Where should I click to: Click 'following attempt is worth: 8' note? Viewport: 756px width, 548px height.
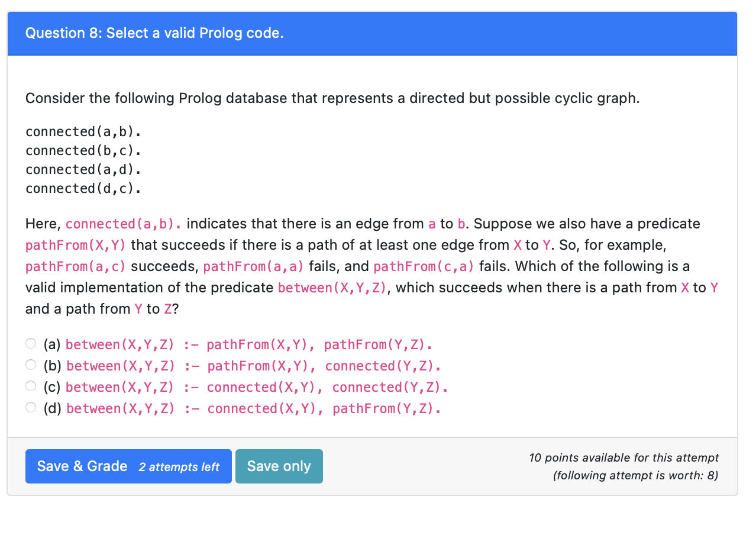(x=635, y=476)
